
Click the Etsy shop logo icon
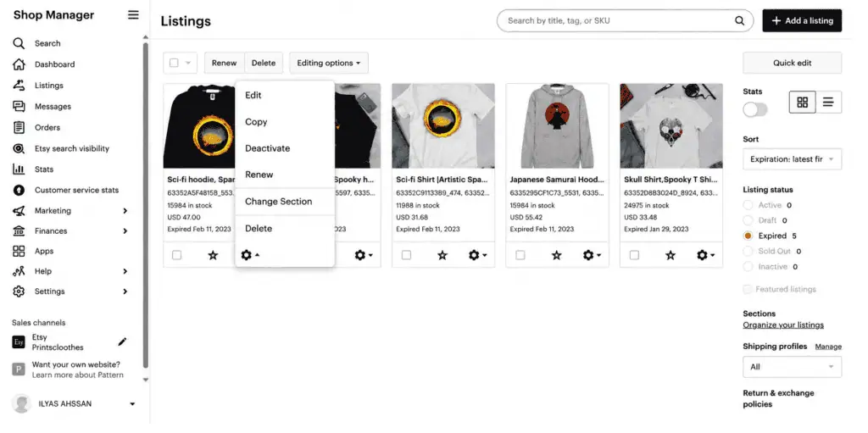[19, 342]
